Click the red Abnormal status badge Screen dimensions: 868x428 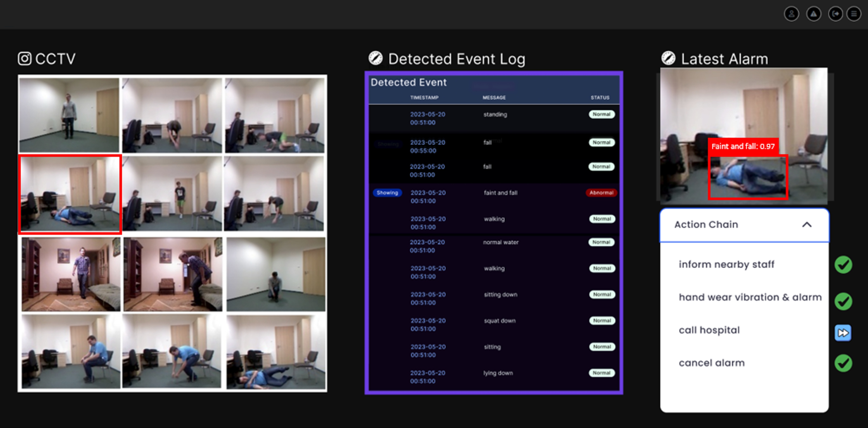pyautogui.click(x=601, y=193)
